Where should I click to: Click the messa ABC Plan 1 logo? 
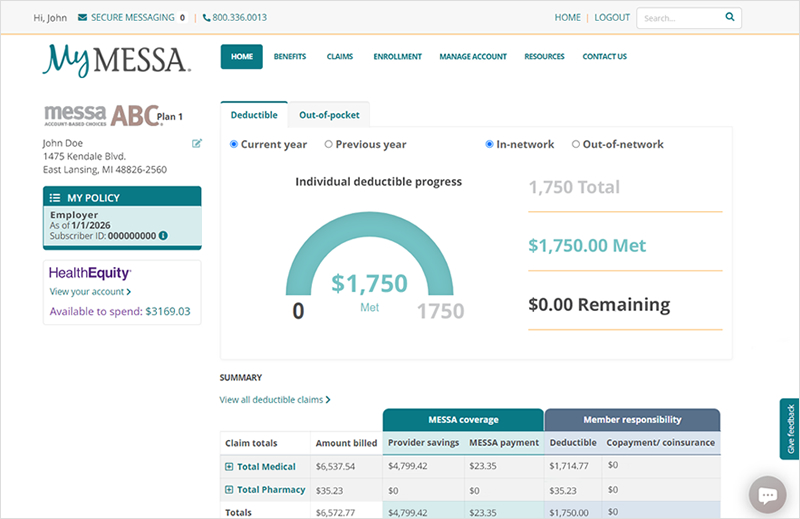(113, 115)
